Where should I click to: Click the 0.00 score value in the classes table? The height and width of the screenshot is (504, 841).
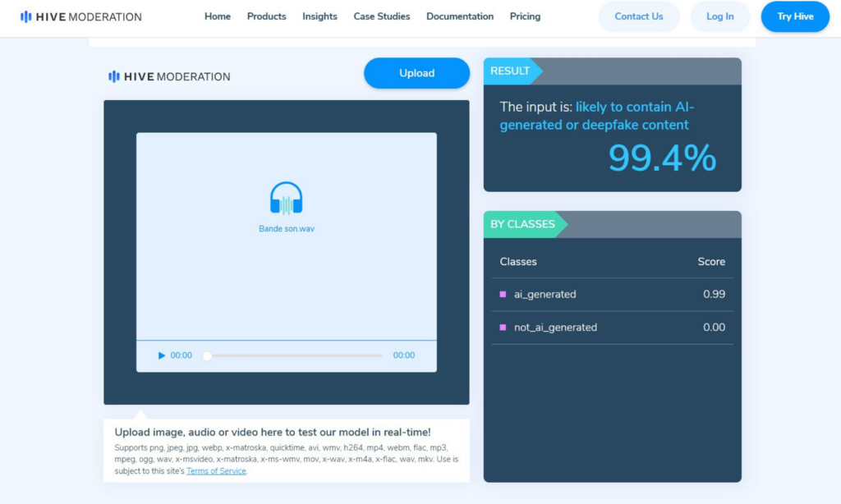[714, 328]
